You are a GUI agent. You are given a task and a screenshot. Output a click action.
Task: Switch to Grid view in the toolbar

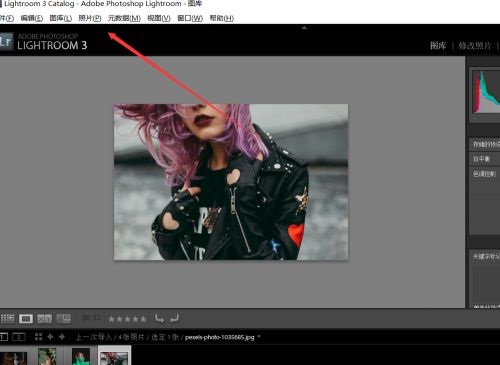[x=7, y=319]
